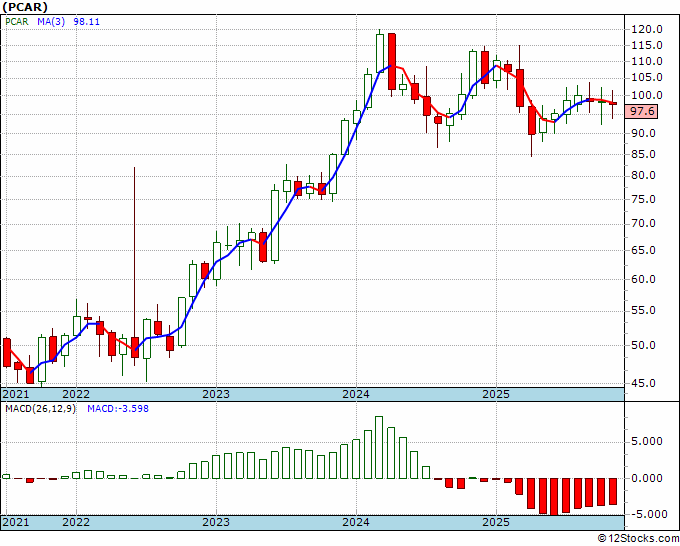The image size is (680, 546).
Task: Click the 70.0 price axis label
Action: [x=644, y=224]
